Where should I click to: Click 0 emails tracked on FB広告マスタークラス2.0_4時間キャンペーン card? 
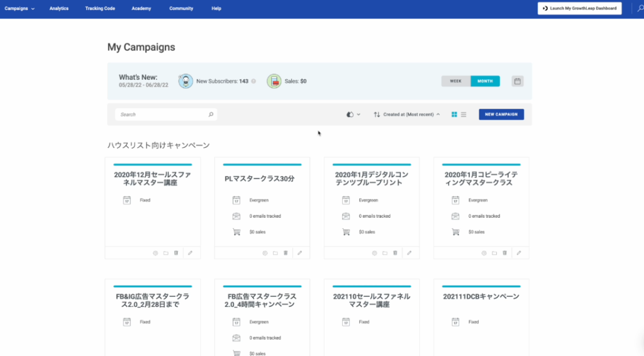pos(265,338)
